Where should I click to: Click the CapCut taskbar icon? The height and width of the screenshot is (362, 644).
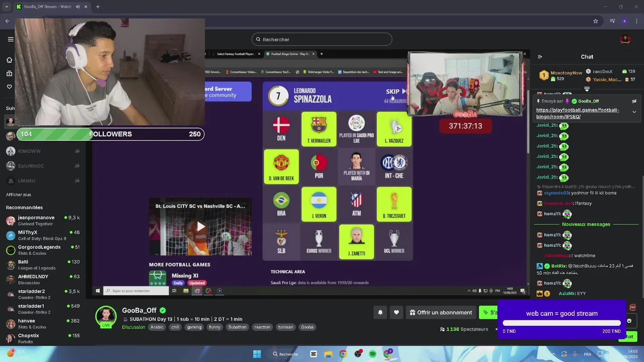click(313, 354)
